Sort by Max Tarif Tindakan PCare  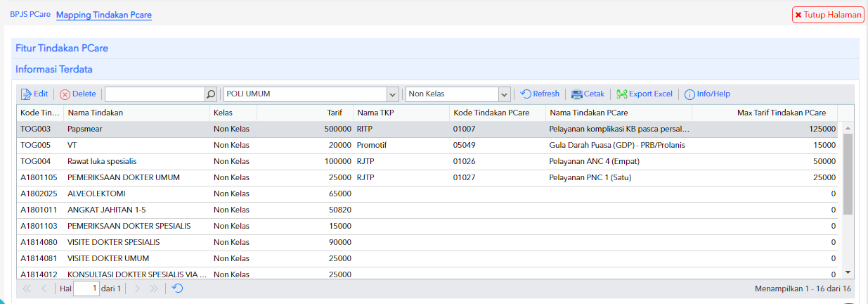click(765, 113)
